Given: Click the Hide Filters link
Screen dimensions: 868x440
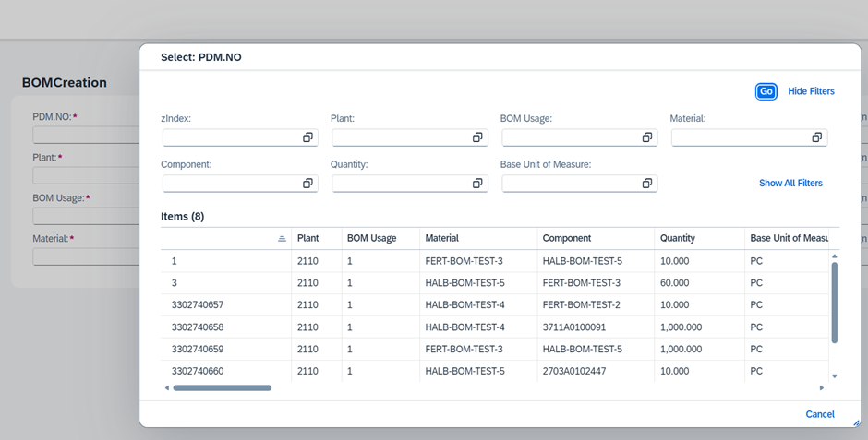Looking at the screenshot, I should (x=811, y=91).
